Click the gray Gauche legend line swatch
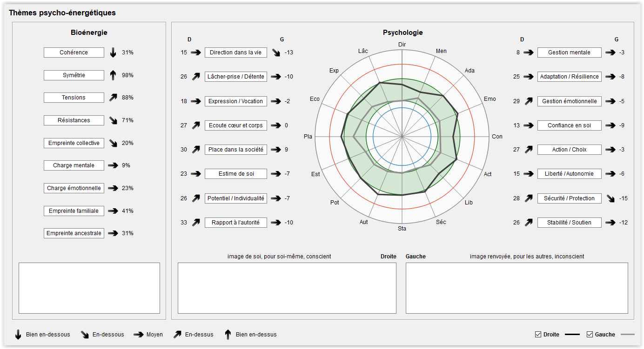Screen dimensions: 644x349 click(x=627, y=335)
